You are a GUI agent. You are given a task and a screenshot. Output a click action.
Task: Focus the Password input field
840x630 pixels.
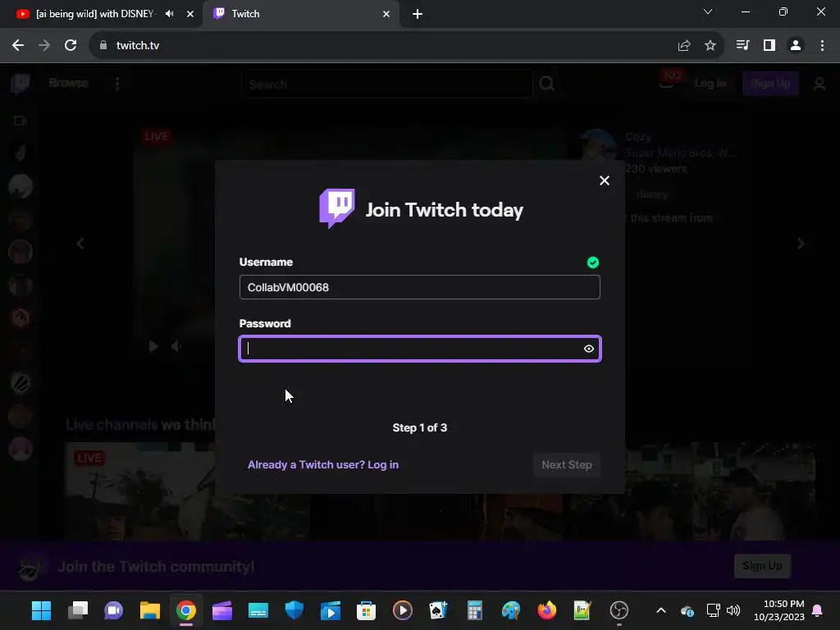tap(419, 349)
